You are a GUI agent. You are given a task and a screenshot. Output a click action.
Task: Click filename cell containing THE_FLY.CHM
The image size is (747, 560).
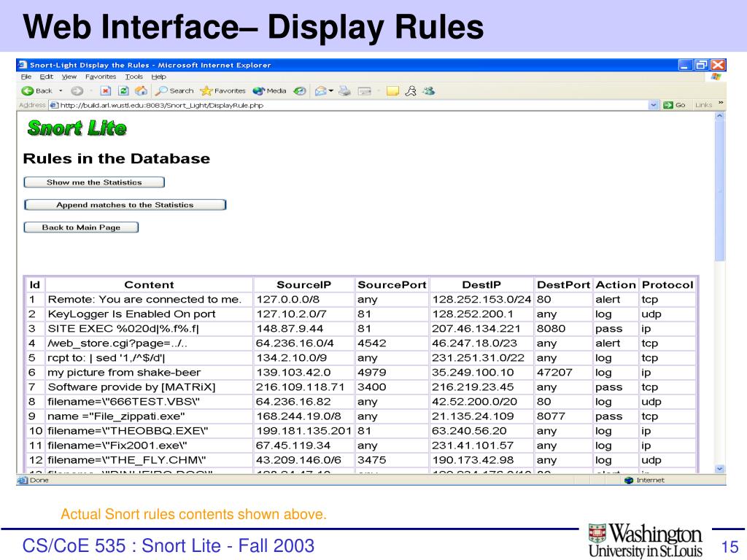pos(149,460)
